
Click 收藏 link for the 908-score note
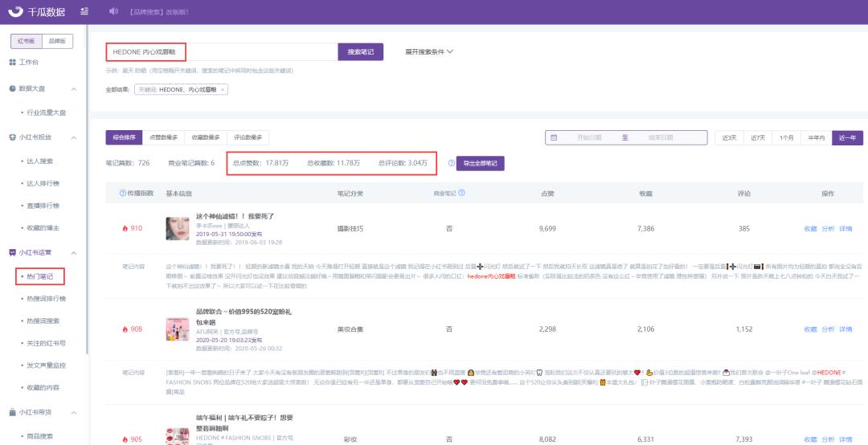pos(810,329)
